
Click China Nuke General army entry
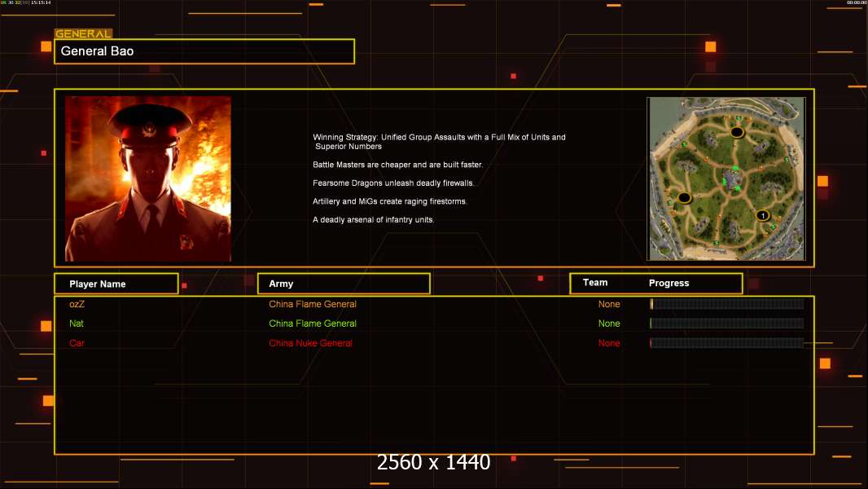tap(310, 343)
